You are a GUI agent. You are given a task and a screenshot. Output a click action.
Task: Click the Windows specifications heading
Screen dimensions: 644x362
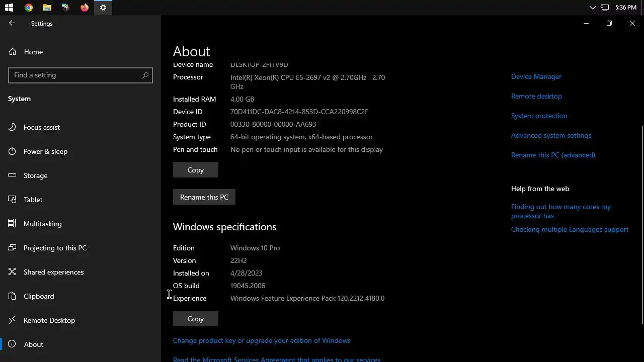pyautogui.click(x=224, y=227)
